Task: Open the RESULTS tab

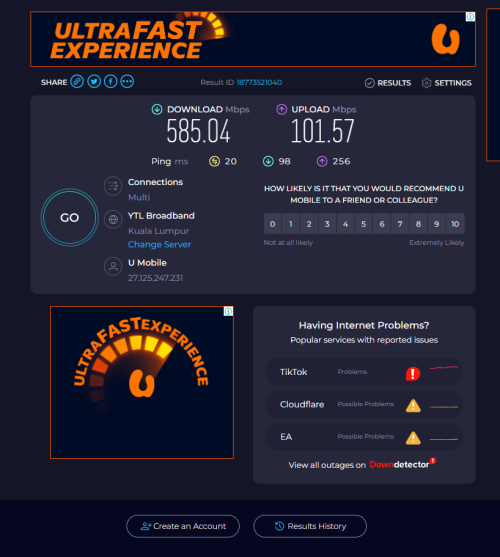Action: (388, 83)
